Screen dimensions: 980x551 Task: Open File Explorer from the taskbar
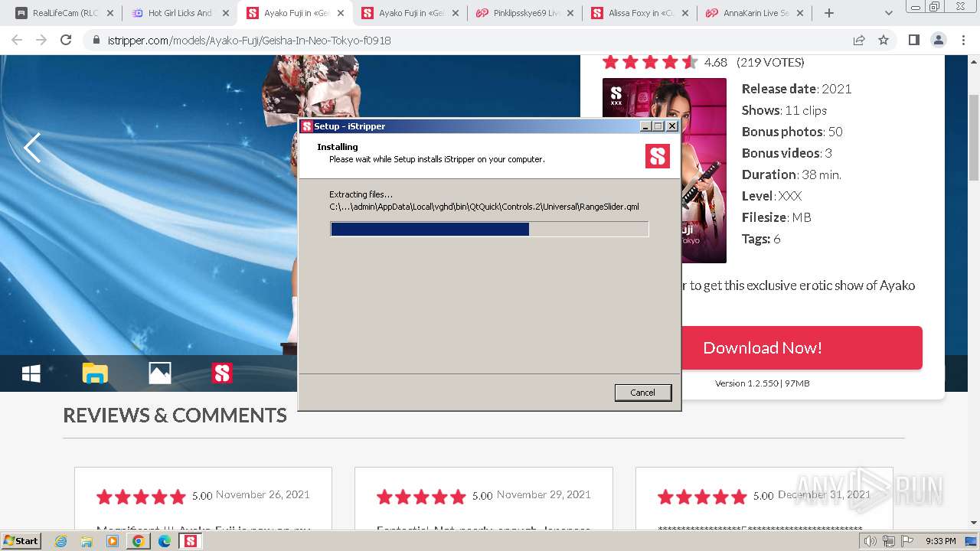(87, 541)
